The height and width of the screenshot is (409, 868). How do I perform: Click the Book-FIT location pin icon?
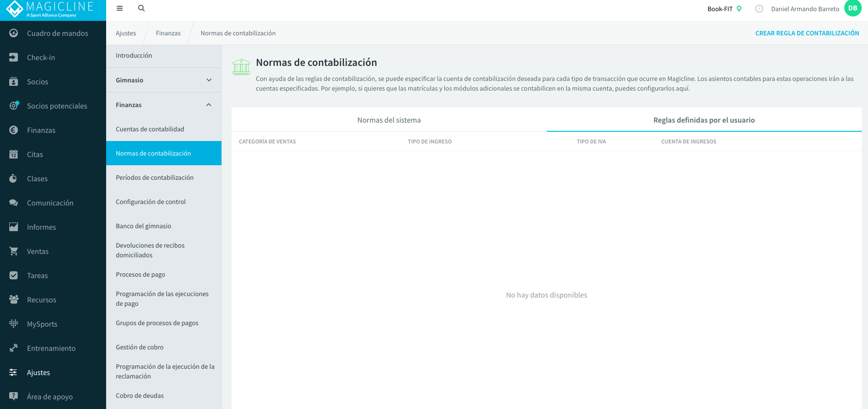pyautogui.click(x=739, y=9)
